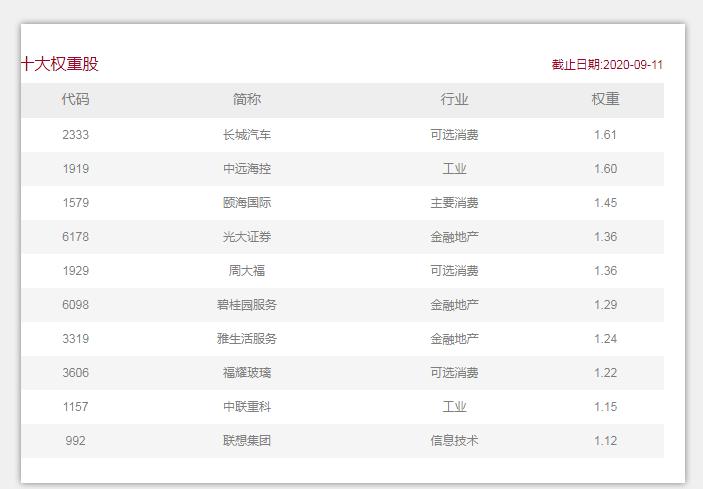
Task: Select stock name 颐海国际
Action: [x=247, y=203]
